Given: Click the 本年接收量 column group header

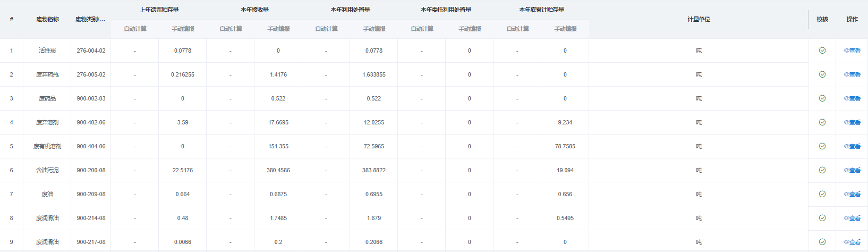Looking at the screenshot, I should (254, 10).
